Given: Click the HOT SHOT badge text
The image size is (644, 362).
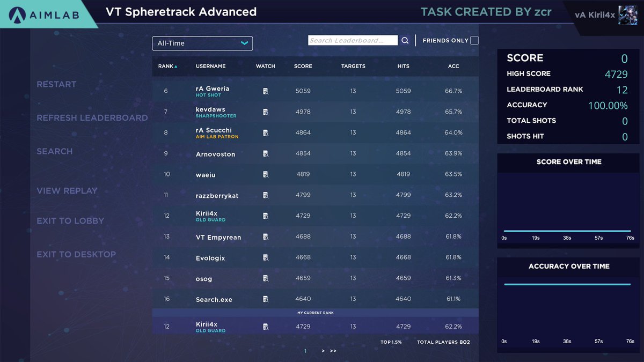Looking at the screenshot, I should (x=208, y=95).
